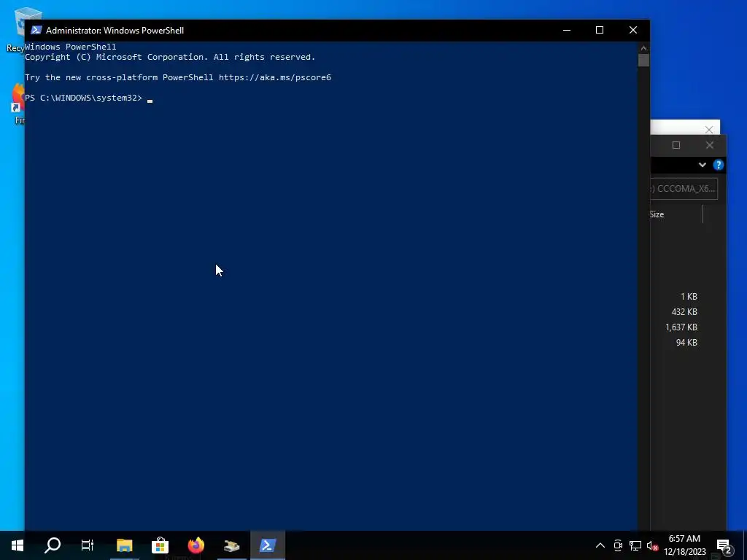Select the file sized 432 KB

(x=684, y=312)
